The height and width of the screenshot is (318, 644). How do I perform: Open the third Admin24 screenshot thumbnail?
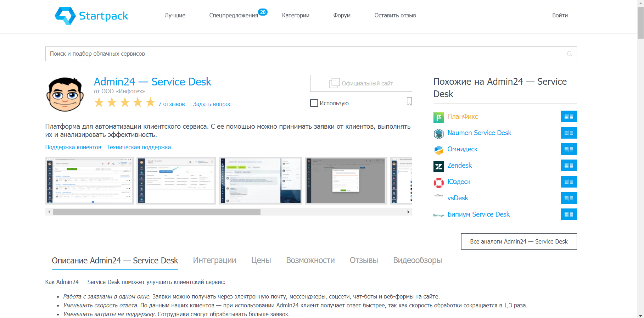pyautogui.click(x=261, y=181)
